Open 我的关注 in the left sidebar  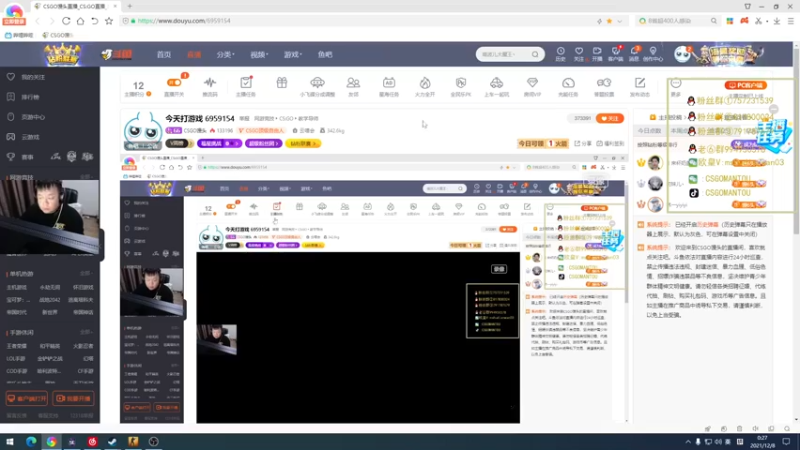(x=33, y=77)
